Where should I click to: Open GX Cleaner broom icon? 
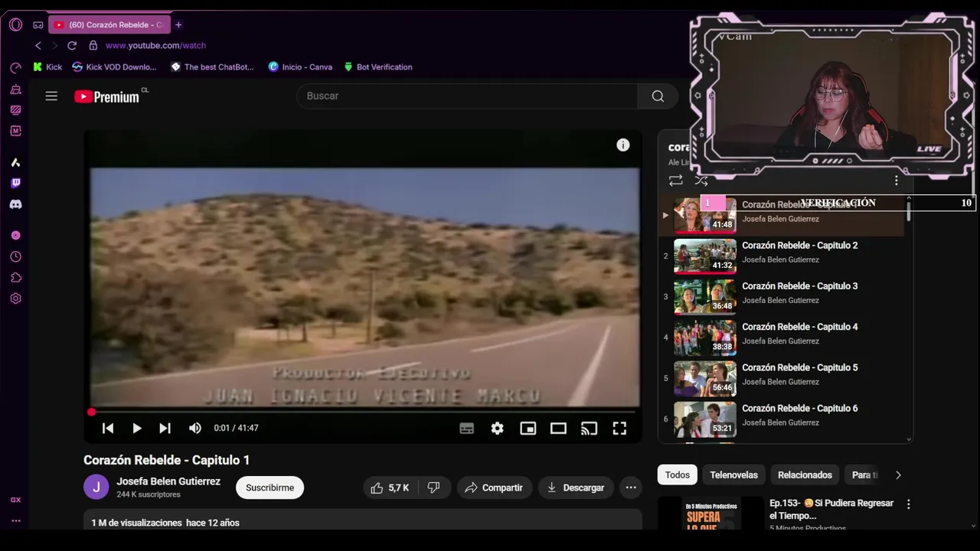pos(15,89)
